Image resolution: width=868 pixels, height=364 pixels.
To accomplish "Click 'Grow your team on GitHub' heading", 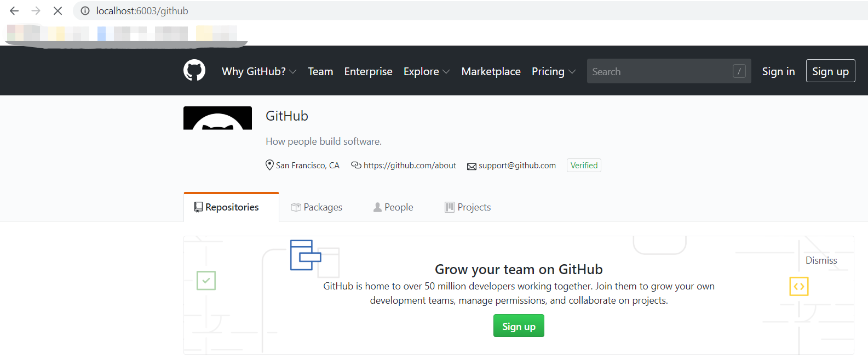I will click(519, 269).
